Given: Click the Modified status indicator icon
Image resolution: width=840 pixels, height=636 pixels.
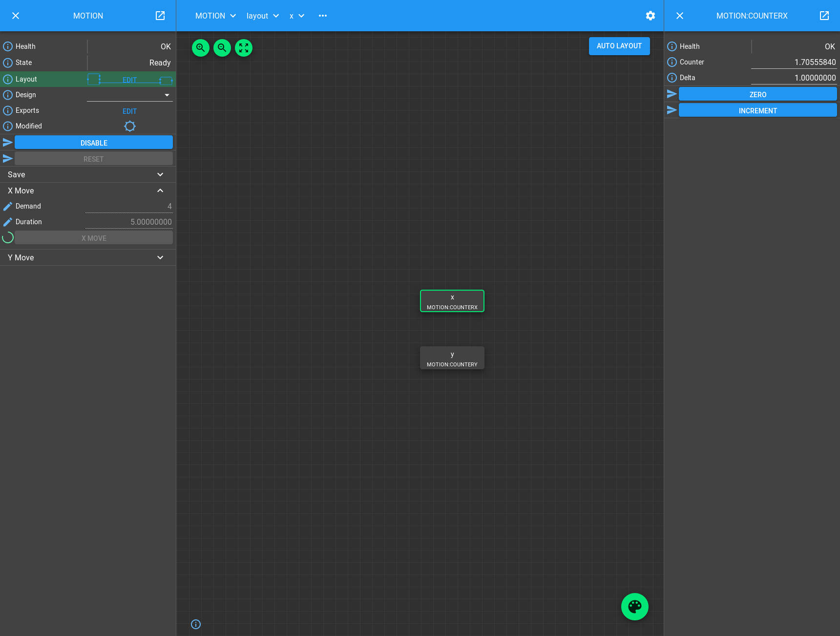Looking at the screenshot, I should point(130,126).
